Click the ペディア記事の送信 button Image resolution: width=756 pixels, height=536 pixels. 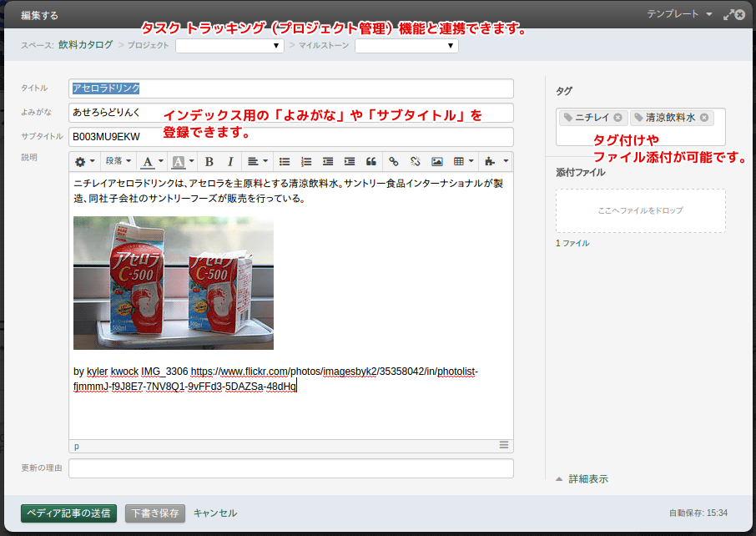point(68,513)
